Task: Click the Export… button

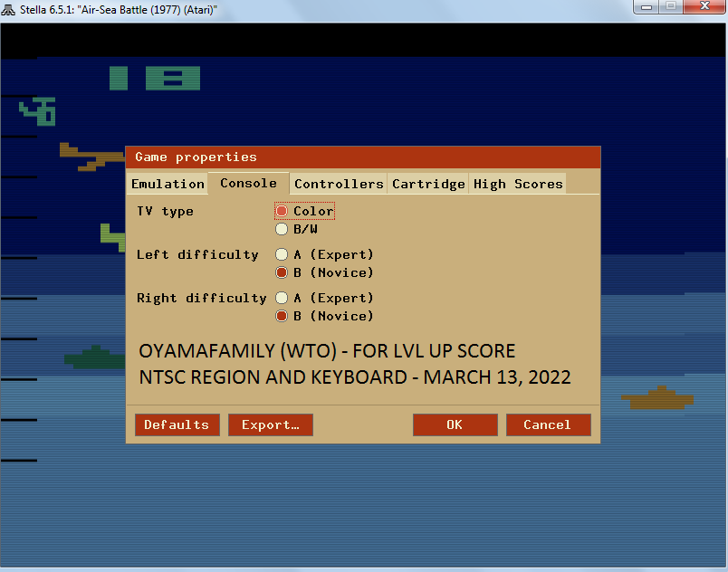Action: point(271,424)
